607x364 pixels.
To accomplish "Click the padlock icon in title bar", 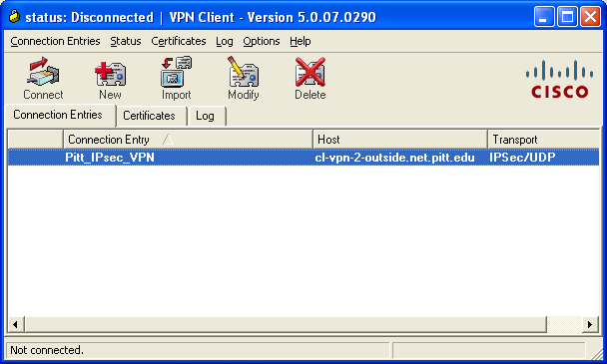I will click(x=14, y=17).
